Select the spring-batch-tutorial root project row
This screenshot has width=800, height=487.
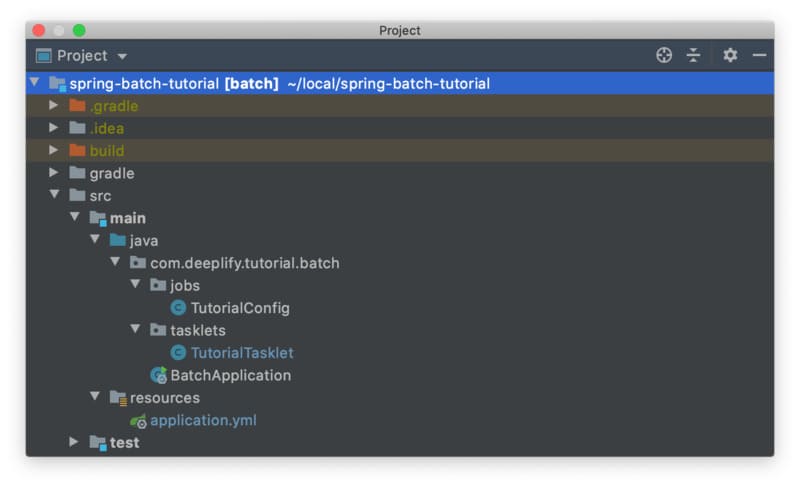400,83
